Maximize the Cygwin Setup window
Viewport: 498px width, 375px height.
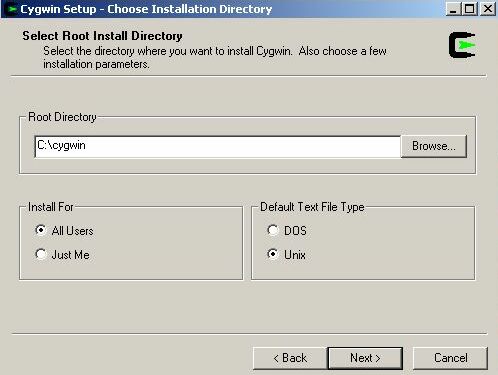[470, 9]
